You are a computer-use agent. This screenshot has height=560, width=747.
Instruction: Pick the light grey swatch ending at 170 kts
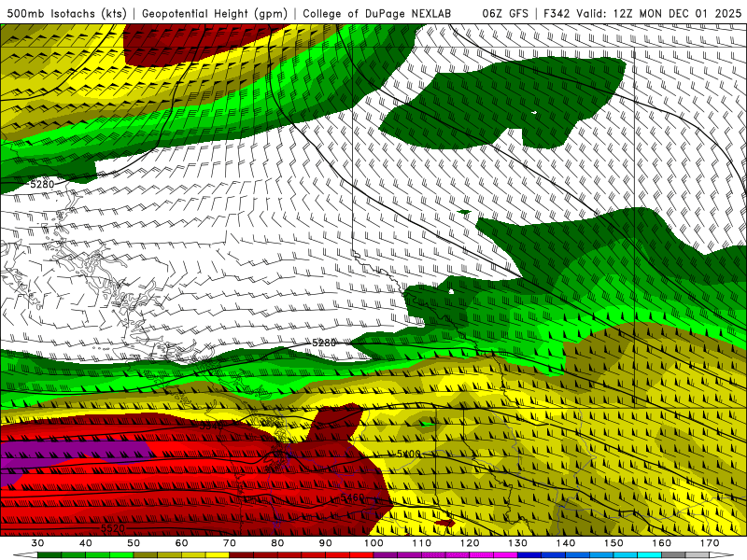point(697,555)
